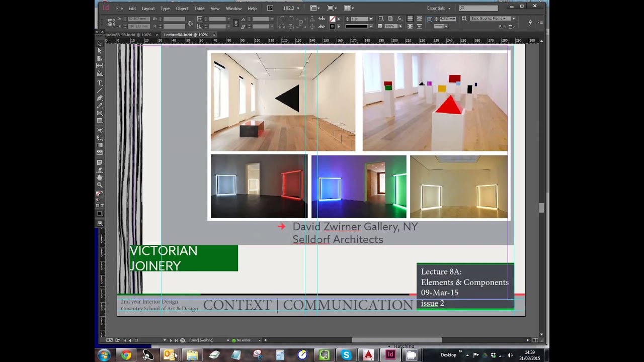Image resolution: width=644 pixels, height=362 pixels.
Task: Open the zoom level 102.3 dropdown
Action: pos(298,9)
